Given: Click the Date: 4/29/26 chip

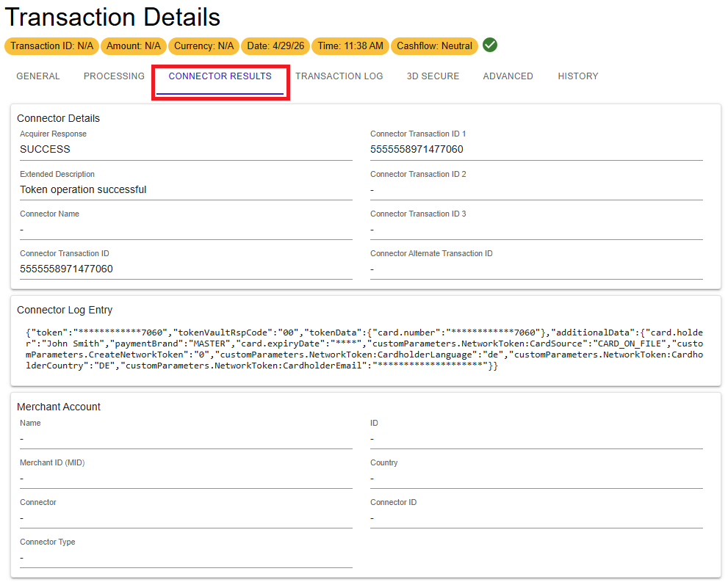Looking at the screenshot, I should [275, 46].
